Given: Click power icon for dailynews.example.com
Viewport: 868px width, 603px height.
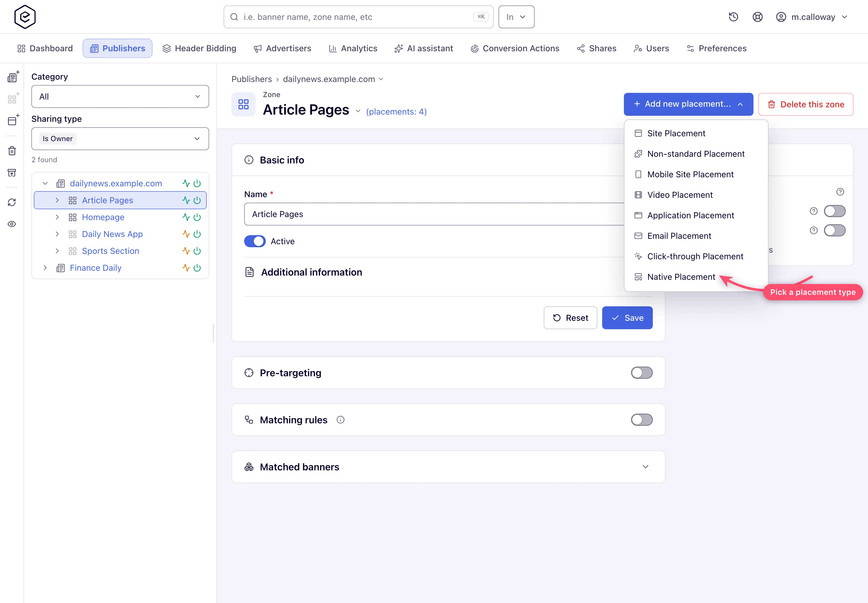Looking at the screenshot, I should pyautogui.click(x=197, y=184).
